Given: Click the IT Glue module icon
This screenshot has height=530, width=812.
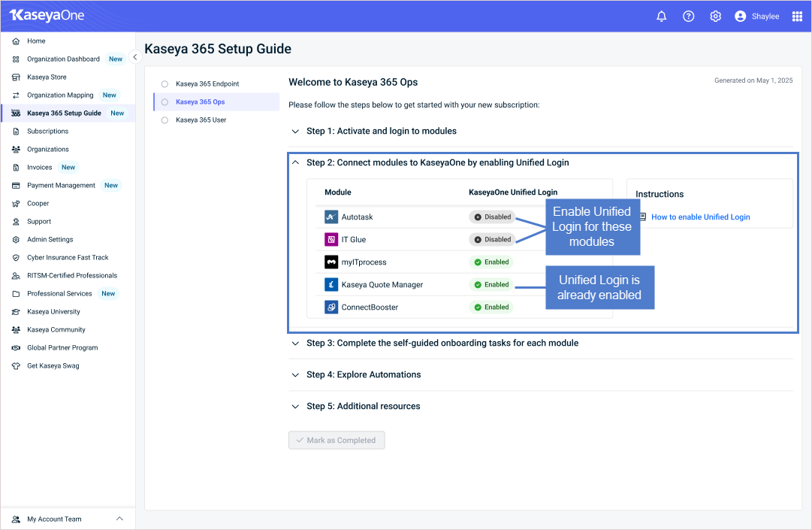Looking at the screenshot, I should pos(331,239).
